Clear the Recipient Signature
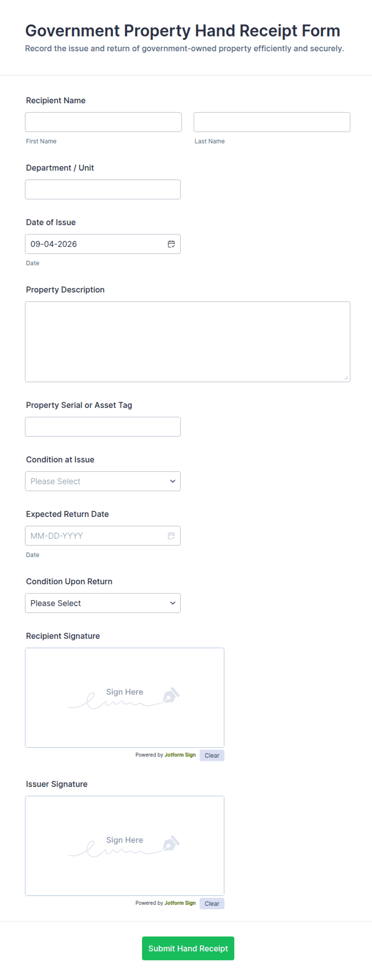Viewport: 372px width, 980px height. 212,755
